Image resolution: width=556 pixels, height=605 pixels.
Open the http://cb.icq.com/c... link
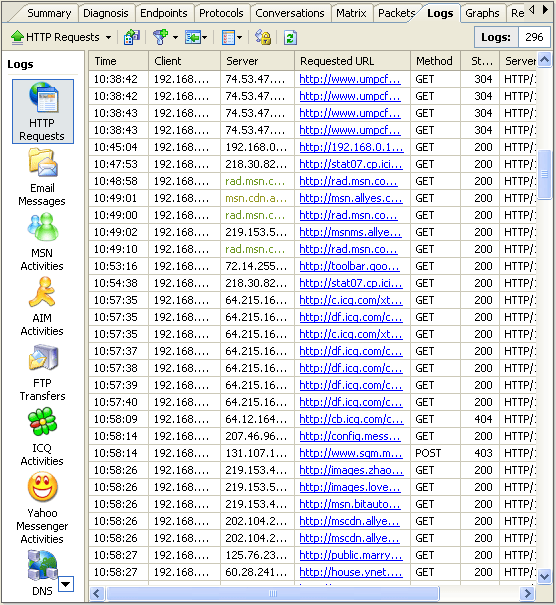352,419
